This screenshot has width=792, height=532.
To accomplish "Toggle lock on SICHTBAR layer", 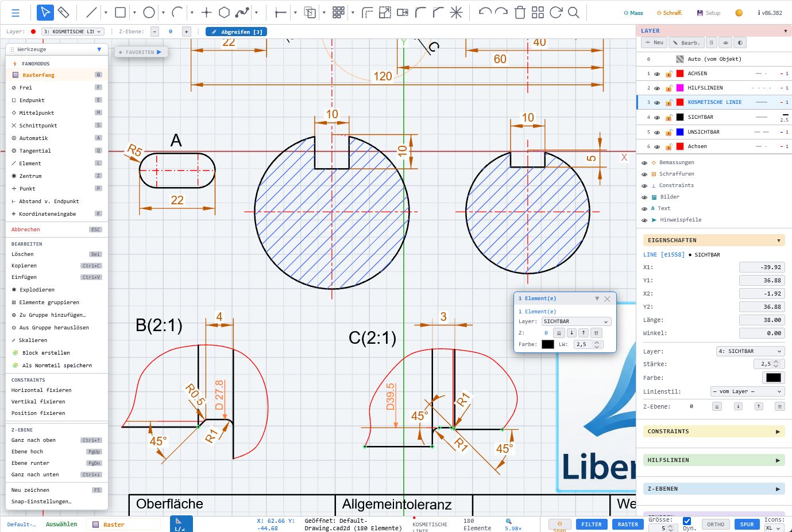I will [669, 118].
